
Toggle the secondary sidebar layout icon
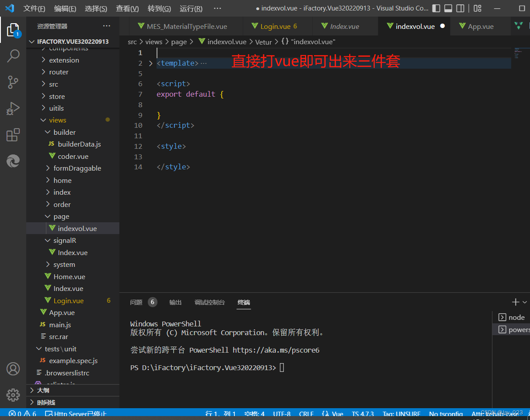(460, 8)
